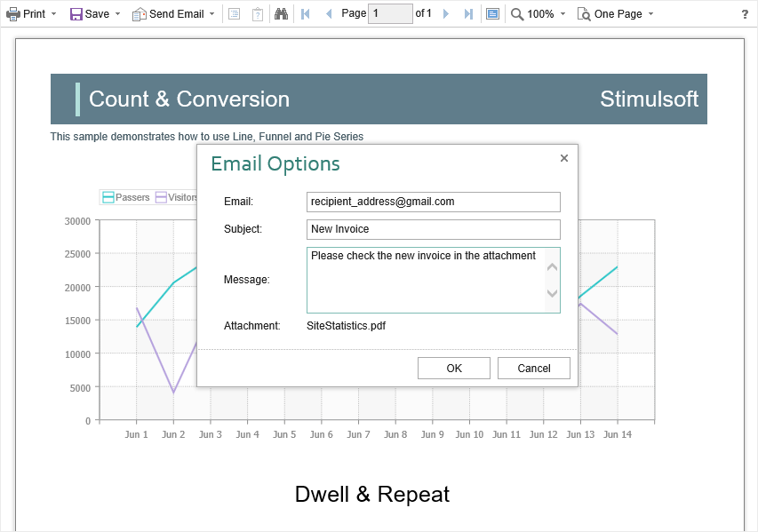The width and height of the screenshot is (758, 532).
Task: Toggle the bookmarks panel icon
Action: pos(235,14)
